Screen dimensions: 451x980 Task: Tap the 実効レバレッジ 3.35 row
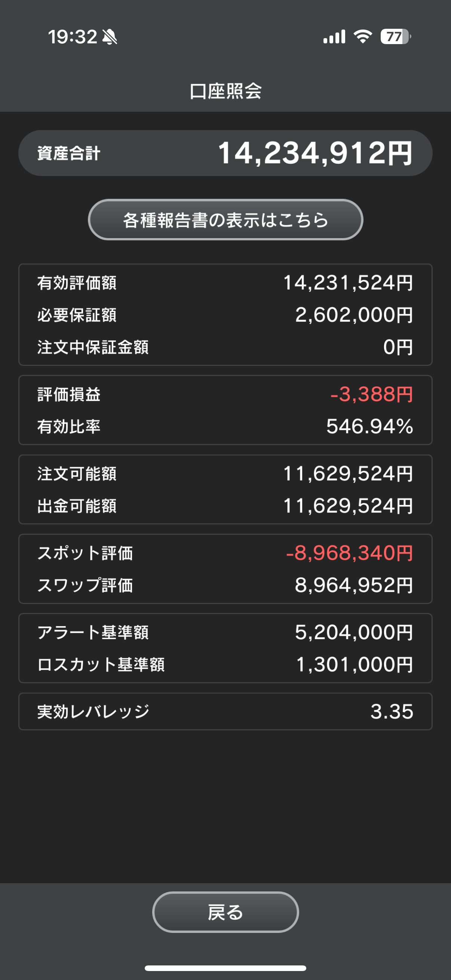pos(225,711)
